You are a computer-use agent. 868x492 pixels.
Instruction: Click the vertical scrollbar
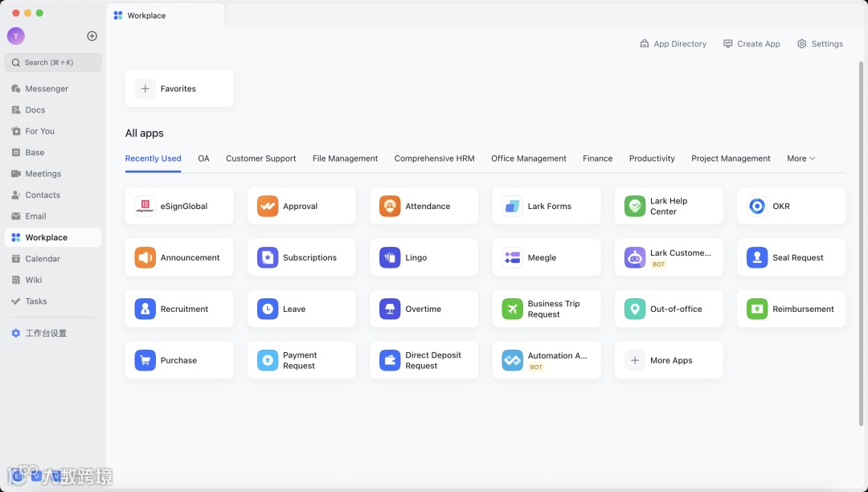click(x=861, y=244)
